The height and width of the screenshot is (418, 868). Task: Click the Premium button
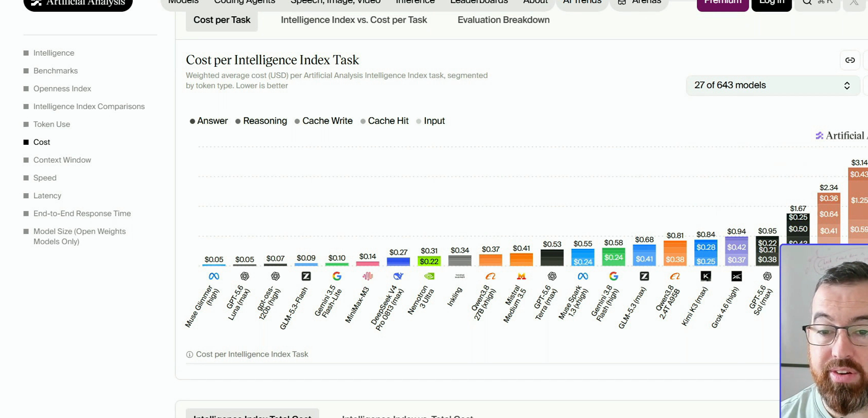click(x=722, y=3)
